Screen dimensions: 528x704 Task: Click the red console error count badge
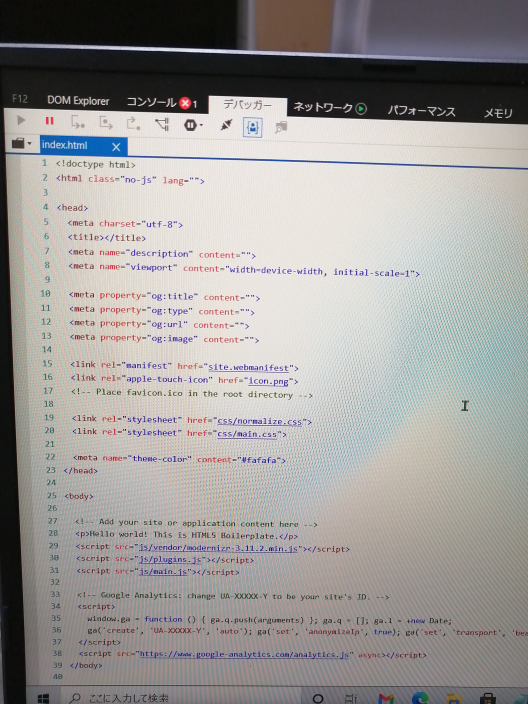pyautogui.click(x=185, y=104)
